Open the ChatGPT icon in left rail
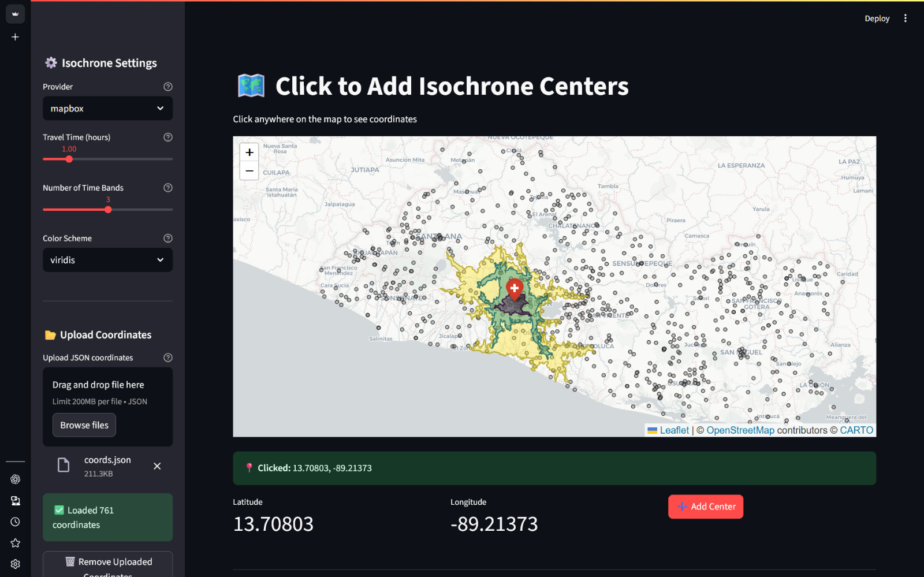 click(x=16, y=479)
